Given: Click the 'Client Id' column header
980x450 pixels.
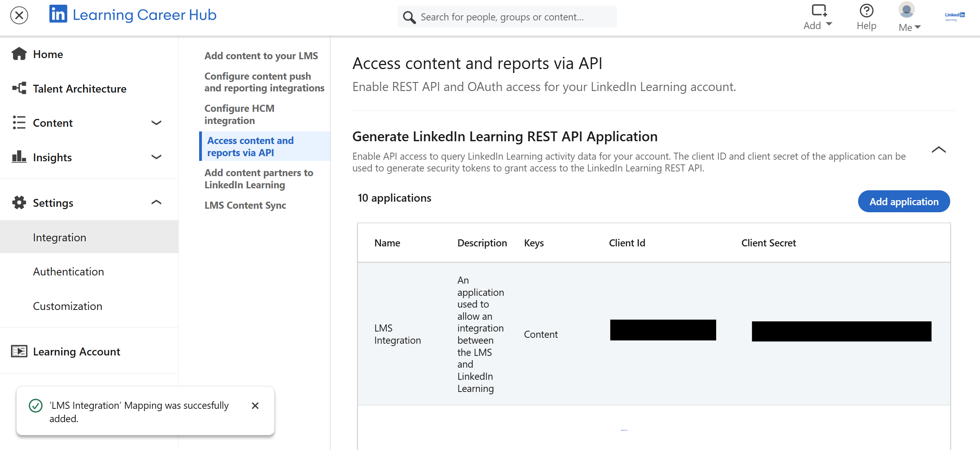Looking at the screenshot, I should tap(627, 243).
